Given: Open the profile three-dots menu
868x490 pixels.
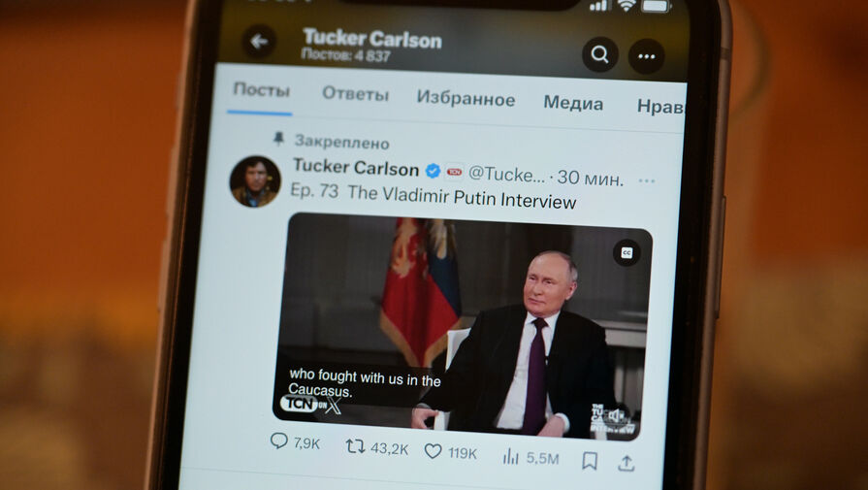Looking at the screenshot, I should pyautogui.click(x=646, y=56).
